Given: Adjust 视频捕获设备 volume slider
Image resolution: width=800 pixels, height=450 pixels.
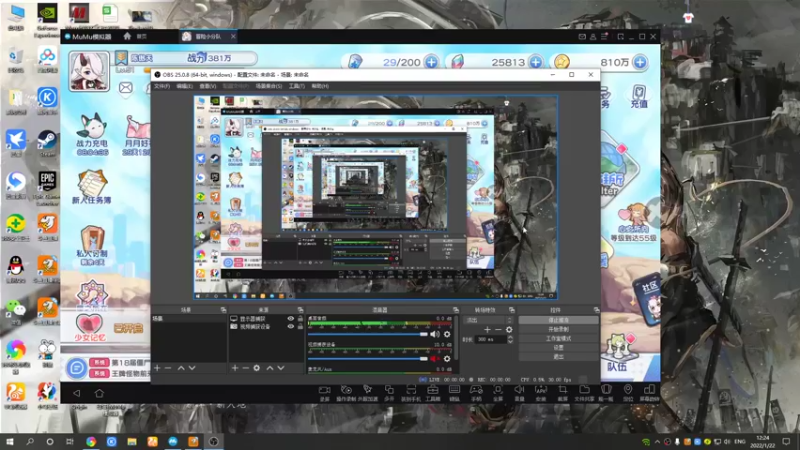Looking at the screenshot, I should (368, 359).
